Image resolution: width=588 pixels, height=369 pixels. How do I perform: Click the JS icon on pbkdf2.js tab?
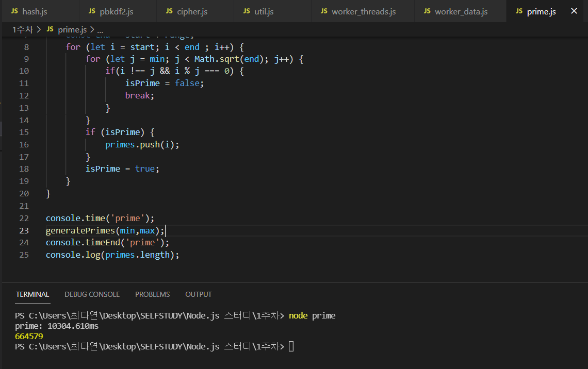[x=92, y=11]
